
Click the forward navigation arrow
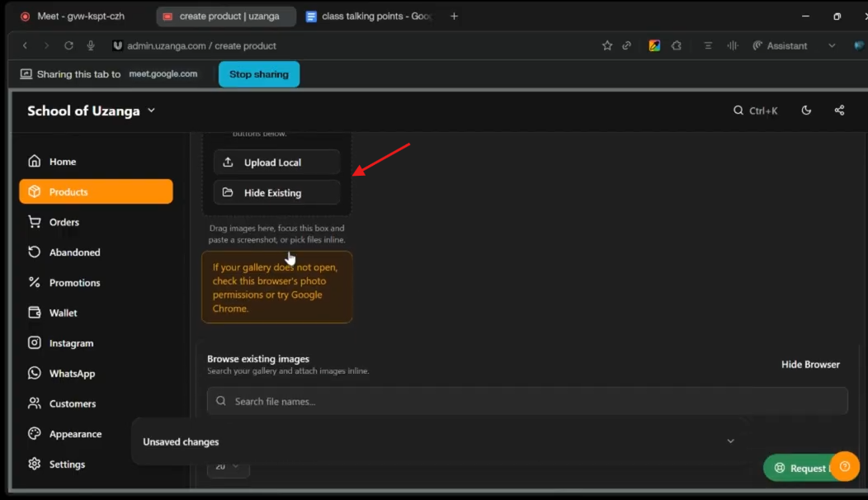[x=46, y=45]
